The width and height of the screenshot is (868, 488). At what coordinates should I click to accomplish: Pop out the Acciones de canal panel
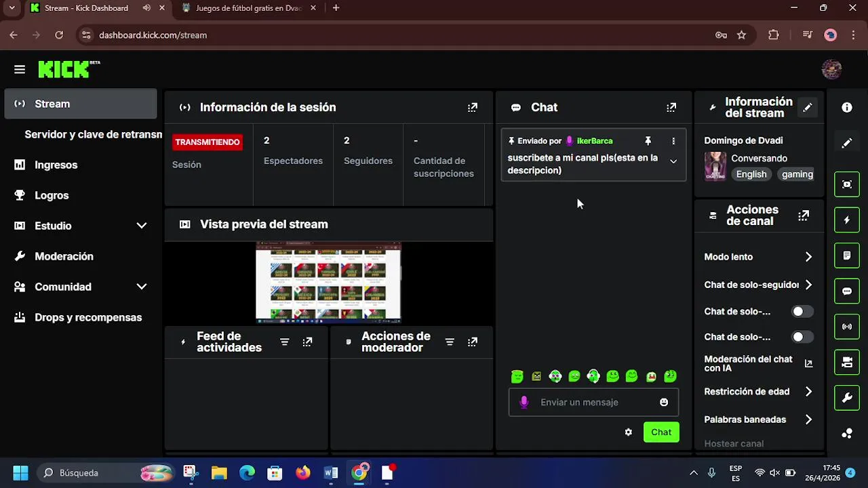[x=804, y=216]
